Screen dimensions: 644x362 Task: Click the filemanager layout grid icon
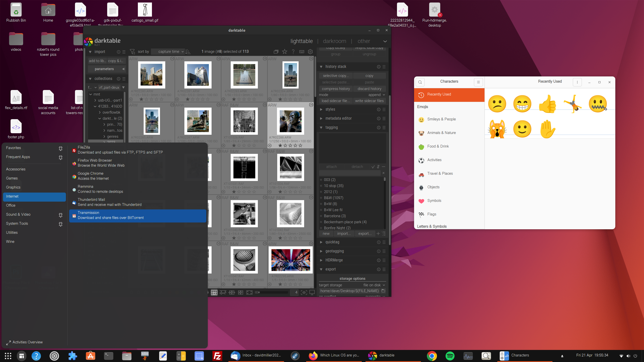[x=214, y=292]
